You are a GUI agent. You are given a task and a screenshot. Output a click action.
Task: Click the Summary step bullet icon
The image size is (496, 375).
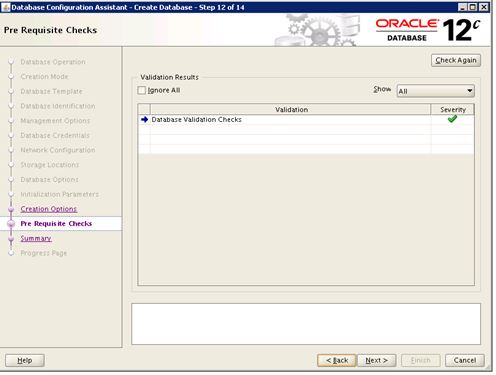[x=11, y=238]
